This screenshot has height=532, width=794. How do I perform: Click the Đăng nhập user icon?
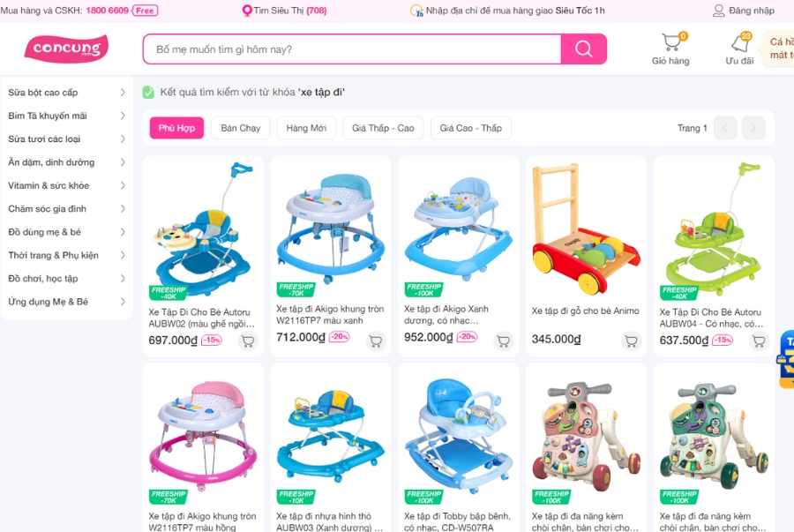coord(718,11)
